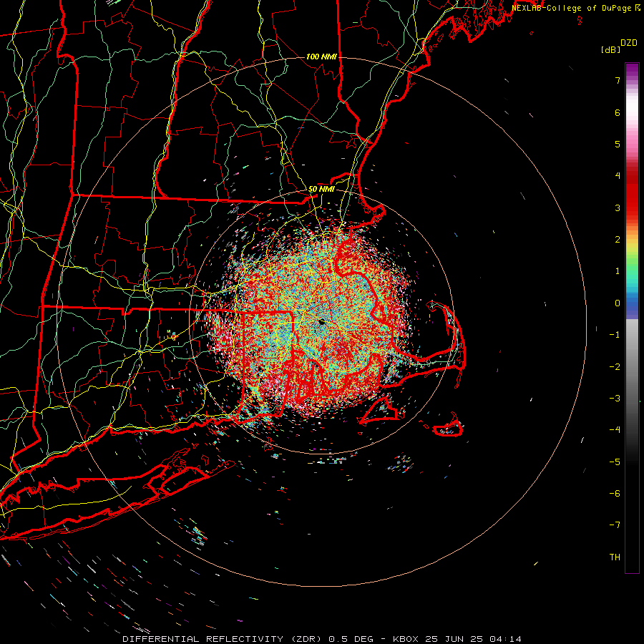This screenshot has width=644, height=644.
Task: Click the 100 NMI range ring label
Action: (x=321, y=57)
